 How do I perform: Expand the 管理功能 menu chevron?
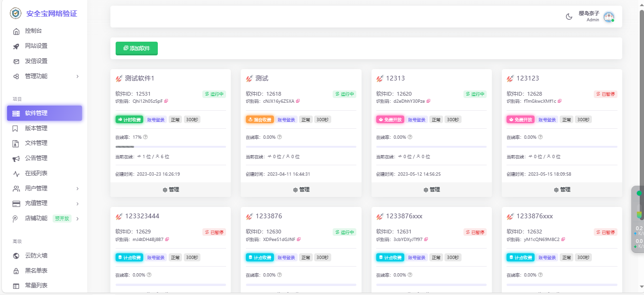(x=77, y=76)
